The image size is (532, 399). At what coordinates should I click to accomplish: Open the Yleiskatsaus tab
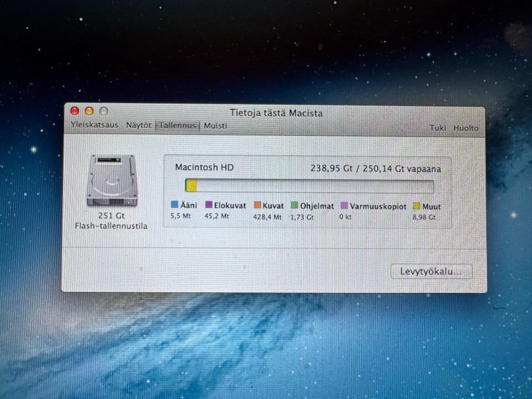click(95, 125)
